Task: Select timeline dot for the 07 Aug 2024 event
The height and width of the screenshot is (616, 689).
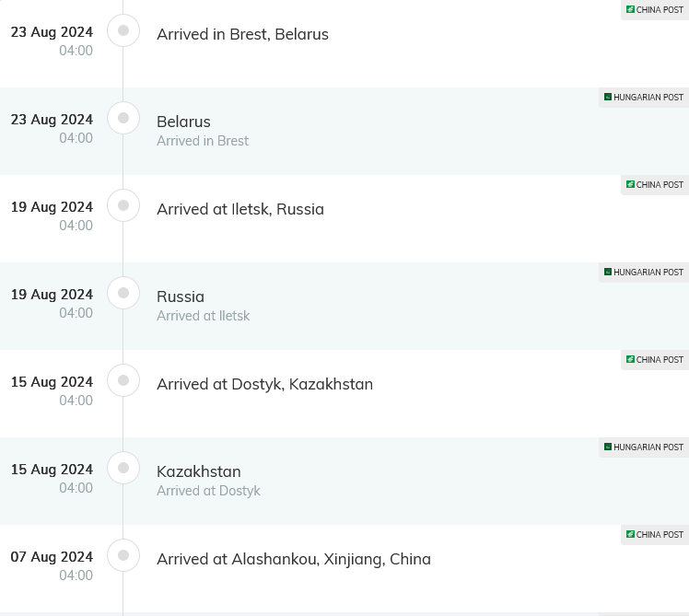Action: pos(123,555)
